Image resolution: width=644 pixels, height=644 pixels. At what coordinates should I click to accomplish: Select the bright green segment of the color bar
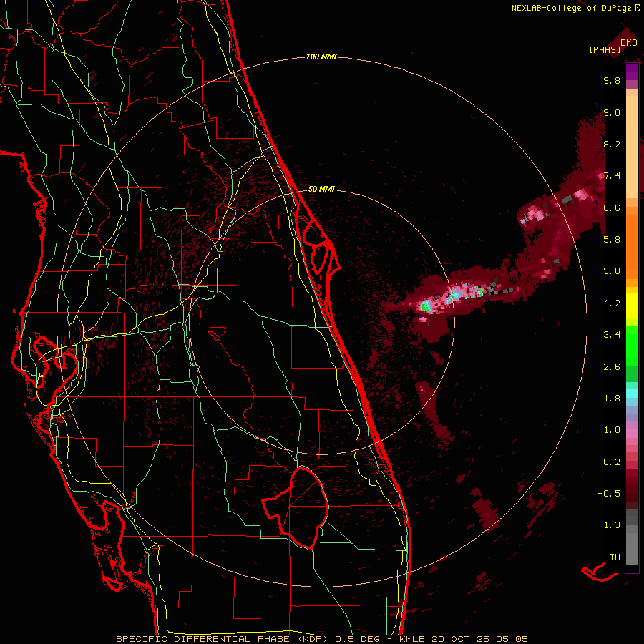tap(632, 345)
